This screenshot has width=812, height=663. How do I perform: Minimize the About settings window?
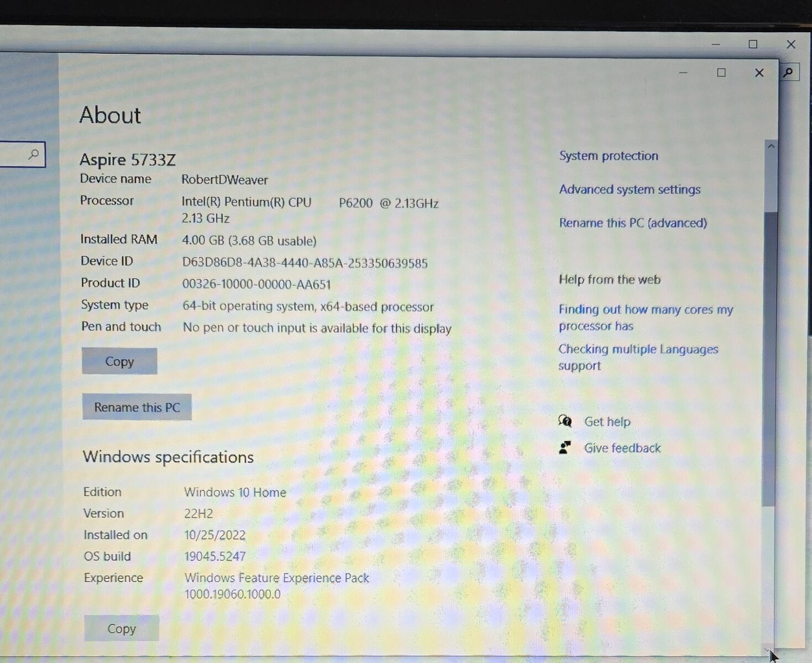pyautogui.click(x=683, y=73)
